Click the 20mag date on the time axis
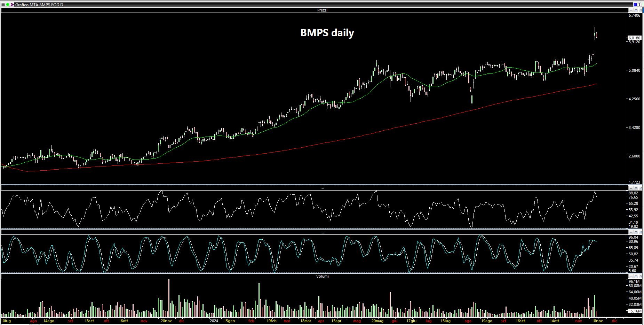The height and width of the screenshot is (325, 644). (377, 321)
